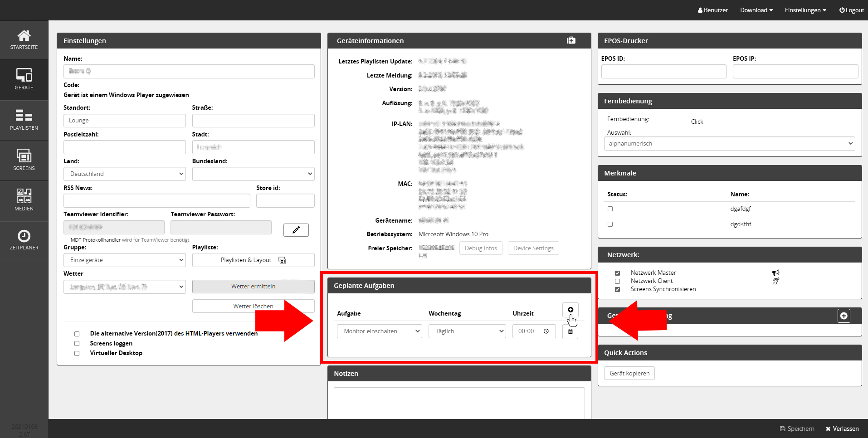The width and height of the screenshot is (868, 438).
Task: Click the Debug Infos button
Action: pos(481,248)
